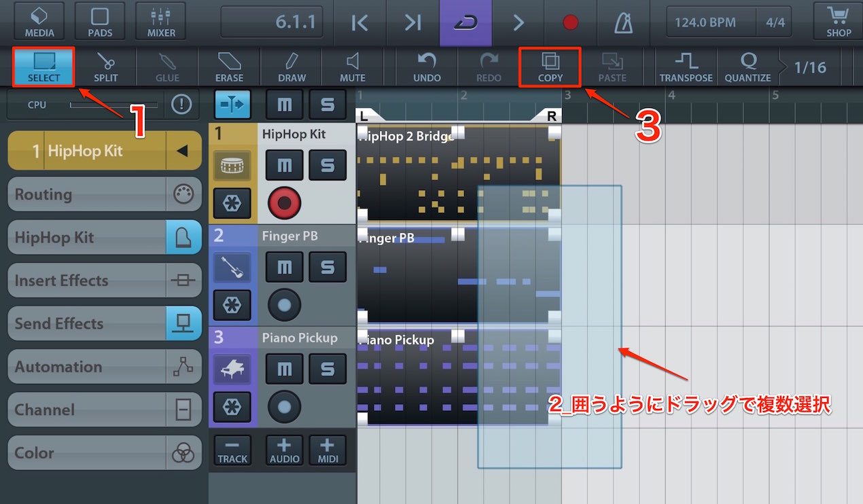Screen dimensions: 863x504
Task: Solo the Piano Pickup track
Action: coord(328,369)
